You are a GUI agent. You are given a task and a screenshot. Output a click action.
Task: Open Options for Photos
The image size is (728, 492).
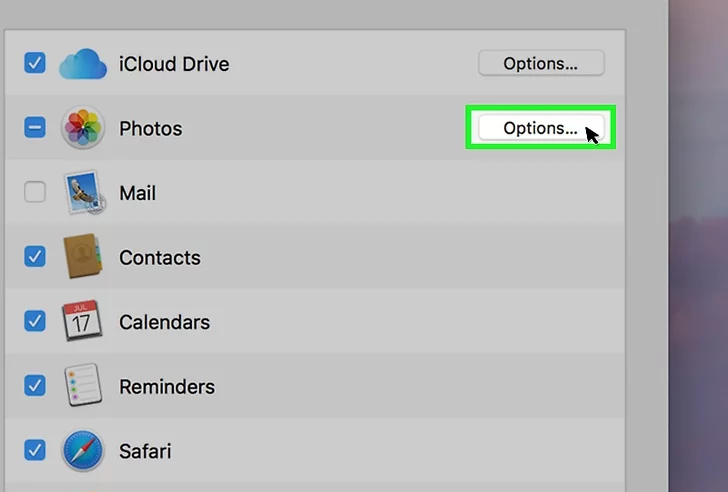click(x=540, y=129)
